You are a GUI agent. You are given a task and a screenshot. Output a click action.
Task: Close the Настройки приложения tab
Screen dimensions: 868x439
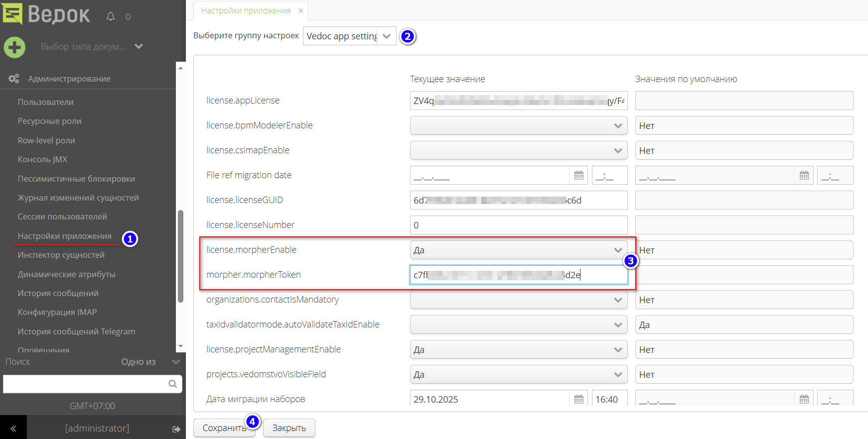click(x=300, y=10)
